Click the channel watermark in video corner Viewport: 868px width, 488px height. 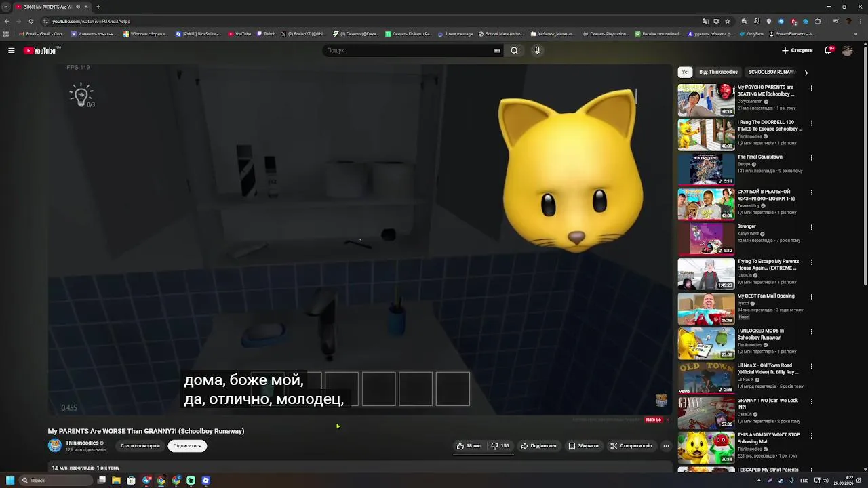661,401
